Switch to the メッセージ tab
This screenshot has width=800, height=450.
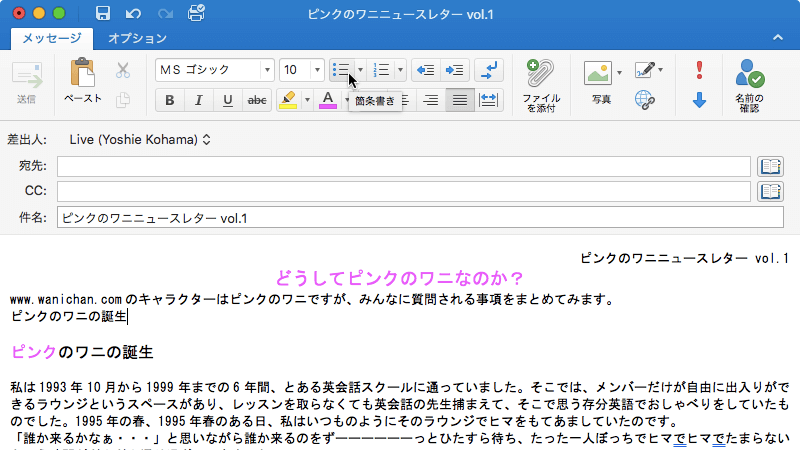pyautogui.click(x=52, y=38)
